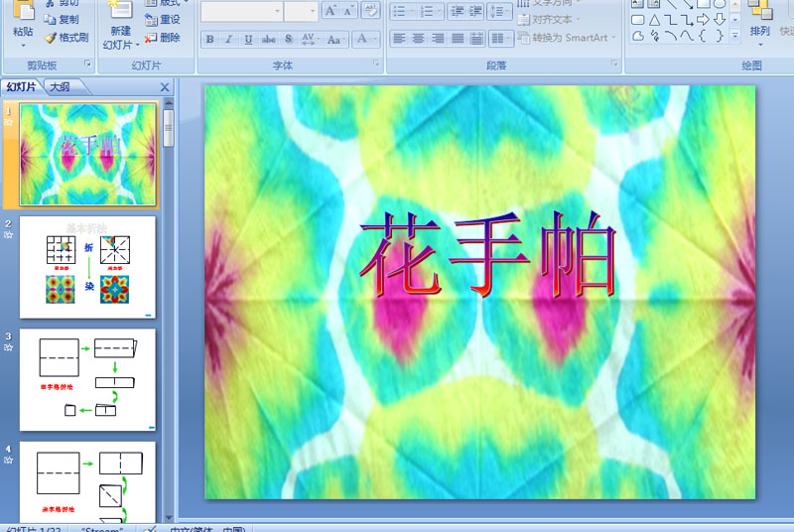Viewport: 794px width, 532px height.
Task: Select the scribble freeform shape
Action: click(655, 37)
